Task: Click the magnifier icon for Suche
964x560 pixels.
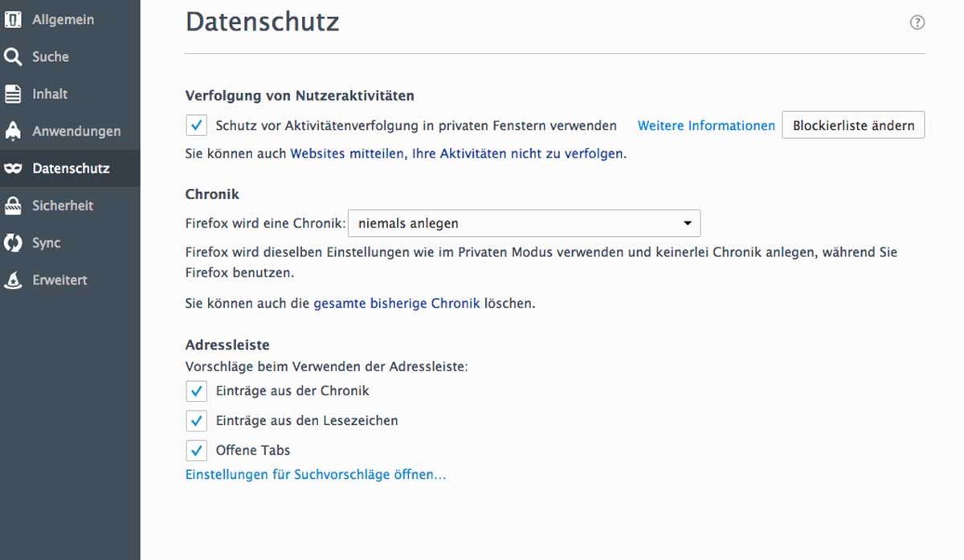Action: 13,57
